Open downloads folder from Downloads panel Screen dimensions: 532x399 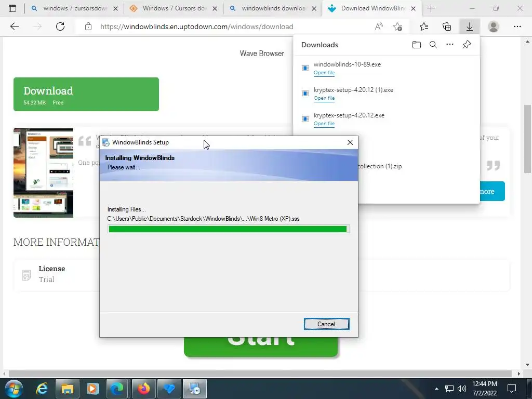pos(417,45)
